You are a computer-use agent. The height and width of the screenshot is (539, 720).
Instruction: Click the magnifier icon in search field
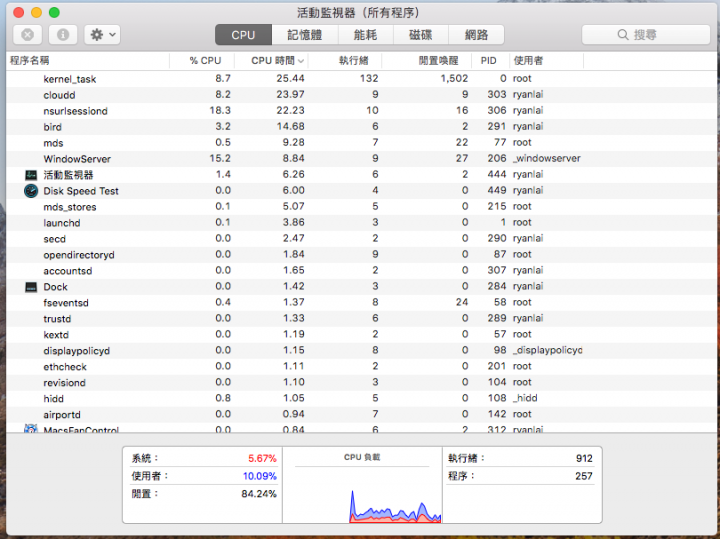(x=623, y=34)
